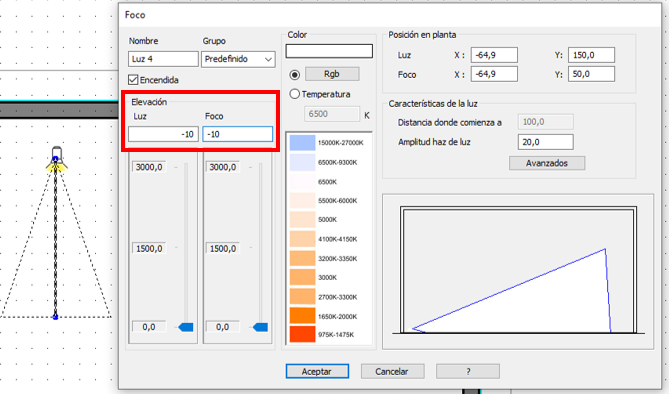Viewport: 669px width, 394px height.
Task: Select the Temperatura radio button
Action: (x=294, y=94)
